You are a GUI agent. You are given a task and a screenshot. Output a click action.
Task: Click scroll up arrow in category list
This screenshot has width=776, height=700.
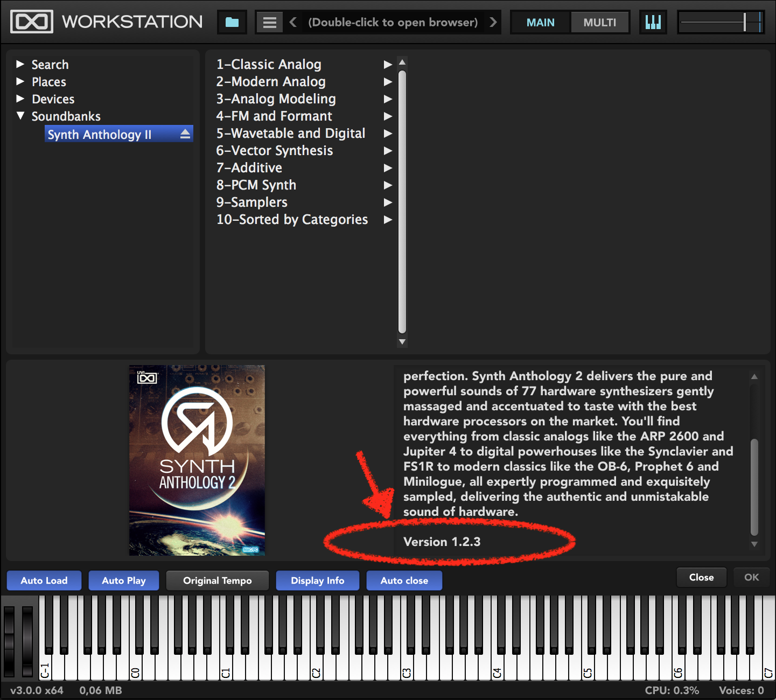[402, 62]
